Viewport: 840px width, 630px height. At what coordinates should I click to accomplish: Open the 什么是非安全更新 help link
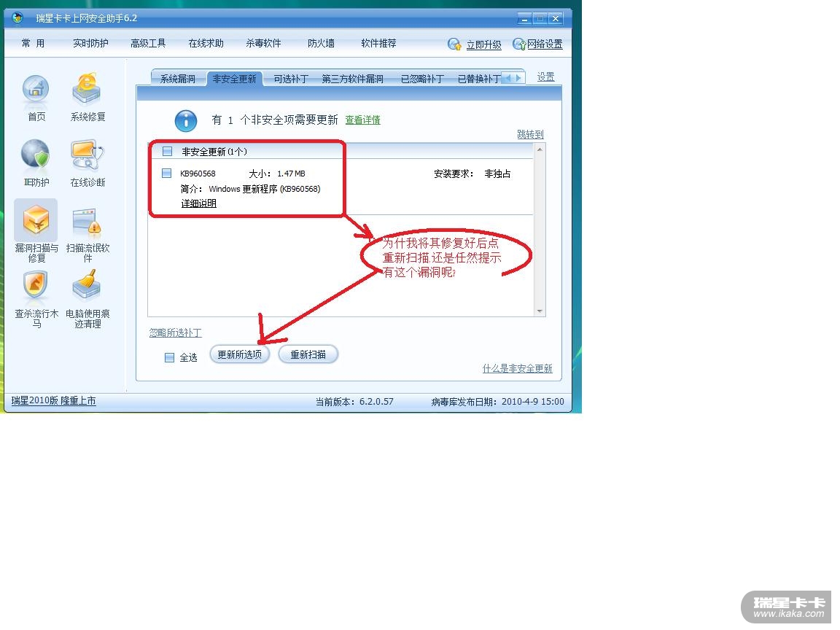(518, 368)
